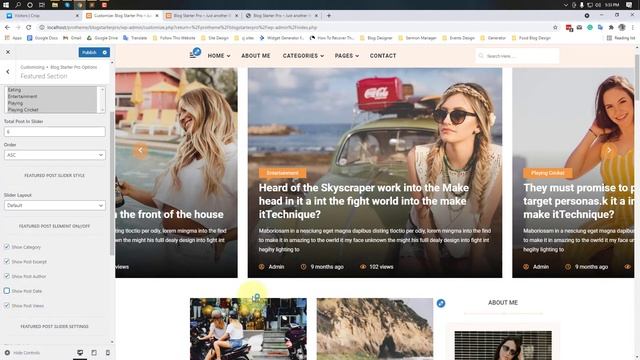
Task: Toggle Show Post Author checkbox
Action: tap(7, 276)
